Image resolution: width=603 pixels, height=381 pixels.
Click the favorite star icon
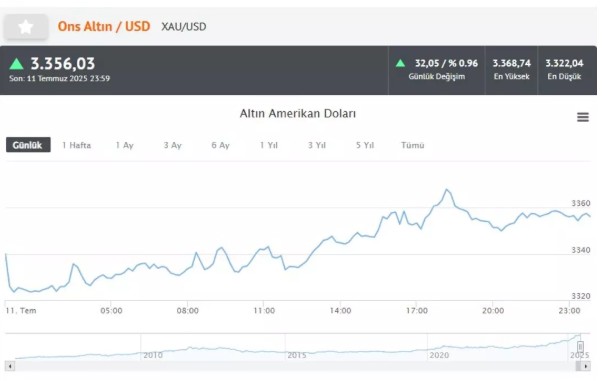(x=26, y=27)
